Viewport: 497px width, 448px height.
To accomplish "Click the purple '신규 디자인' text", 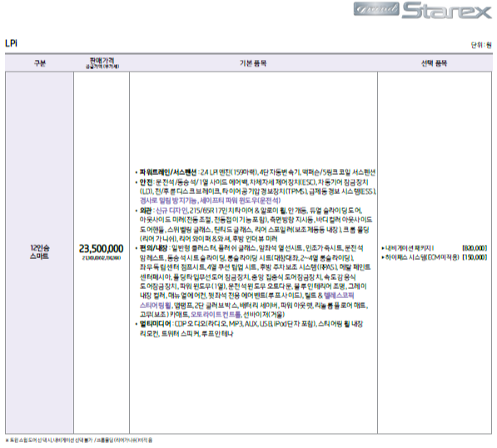I will click(171, 210).
